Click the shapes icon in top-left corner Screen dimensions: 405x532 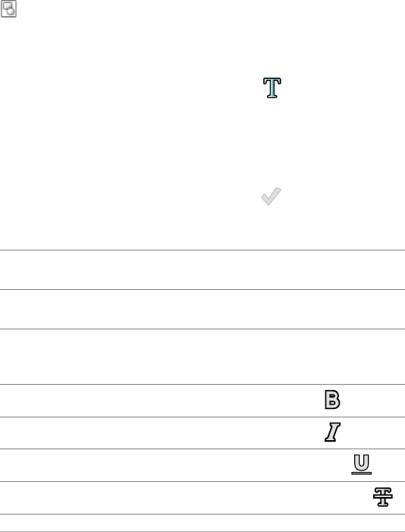8,9
